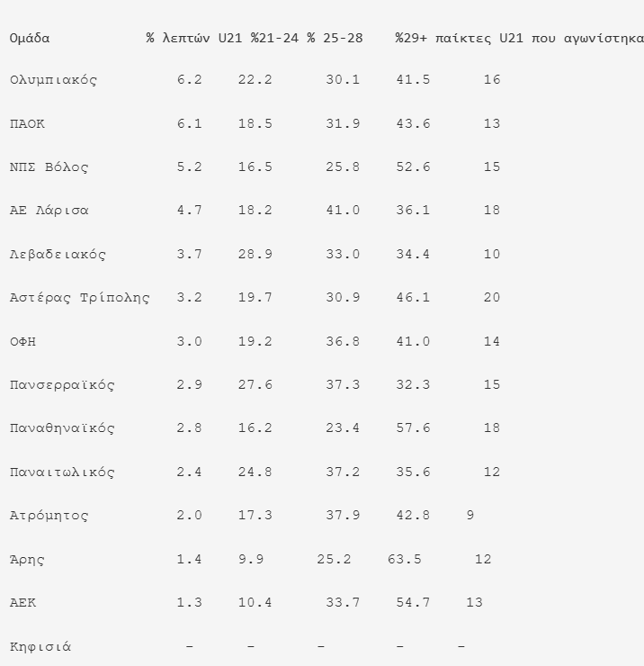The width and height of the screenshot is (644, 666).
Task: Click the ΑΕ Λάρισα team name
Action: (49, 211)
